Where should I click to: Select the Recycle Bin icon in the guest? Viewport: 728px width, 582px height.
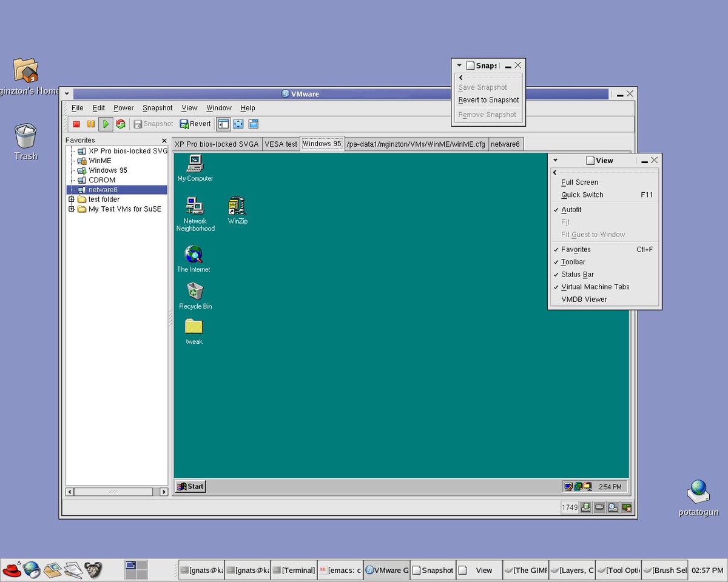coord(195,296)
